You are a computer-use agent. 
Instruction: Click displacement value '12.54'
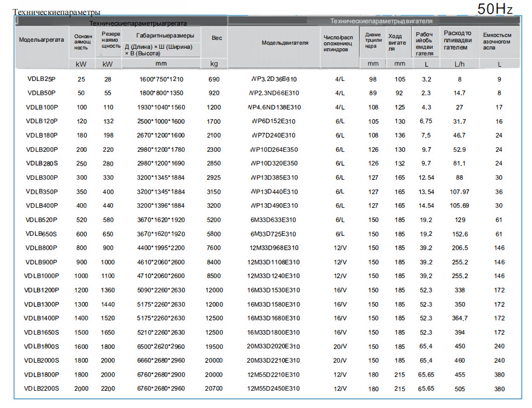(x=426, y=177)
